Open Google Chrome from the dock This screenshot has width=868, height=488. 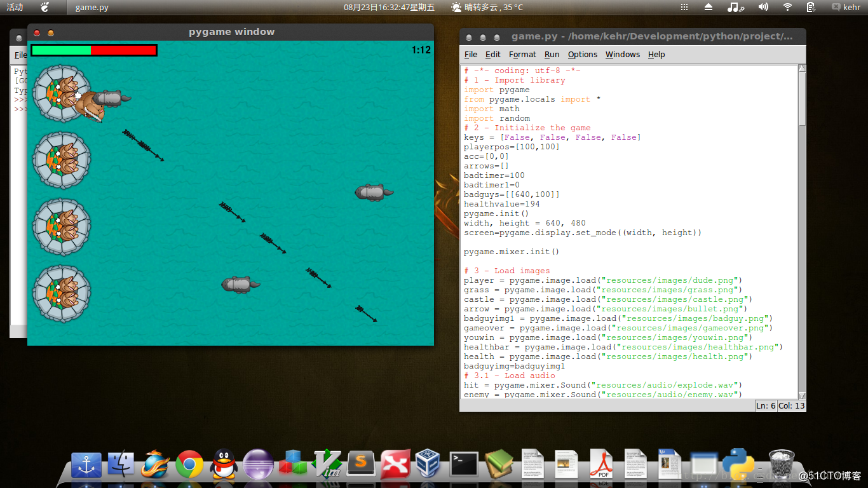pos(189,465)
